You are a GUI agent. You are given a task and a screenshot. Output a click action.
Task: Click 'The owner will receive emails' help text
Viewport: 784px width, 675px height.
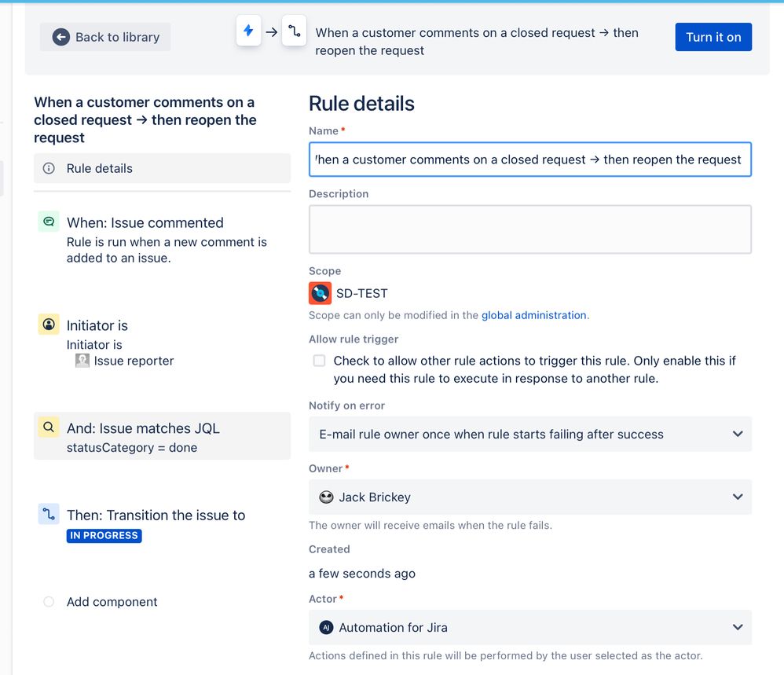(x=430, y=525)
